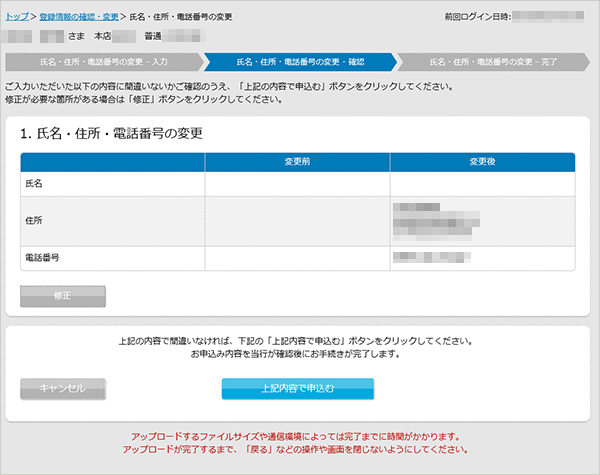Screen dimensions: 600x475
Task: Click the current page name in the breadcrumb
Action: pos(182,17)
